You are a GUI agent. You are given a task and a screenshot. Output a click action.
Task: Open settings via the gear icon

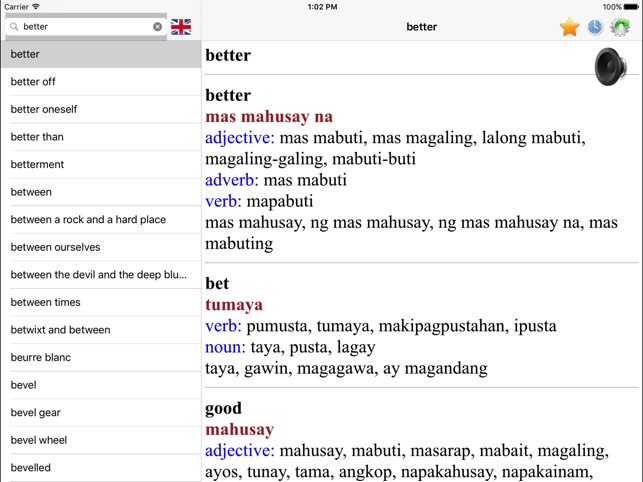pyautogui.click(x=620, y=27)
